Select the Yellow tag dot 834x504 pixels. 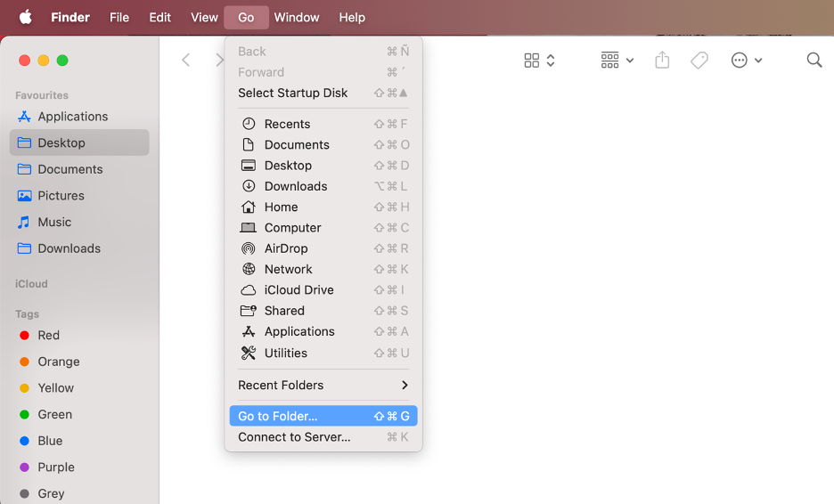(24, 388)
